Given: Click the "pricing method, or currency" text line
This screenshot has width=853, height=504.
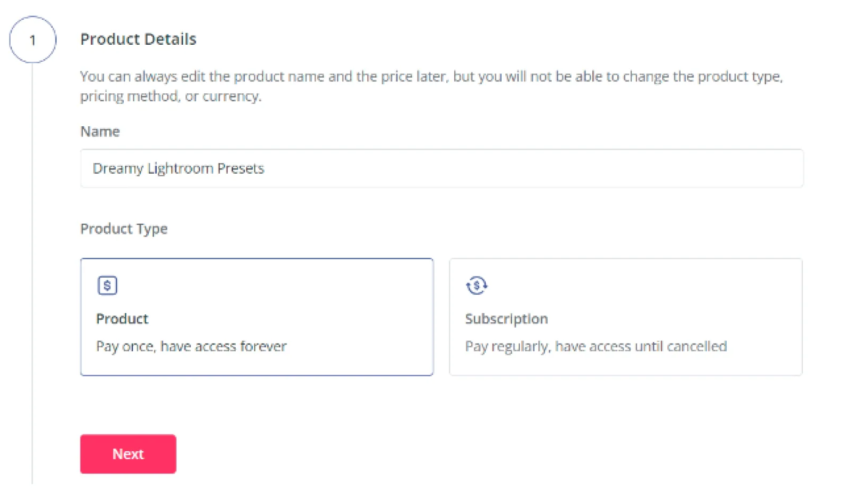Looking at the screenshot, I should pos(171,96).
